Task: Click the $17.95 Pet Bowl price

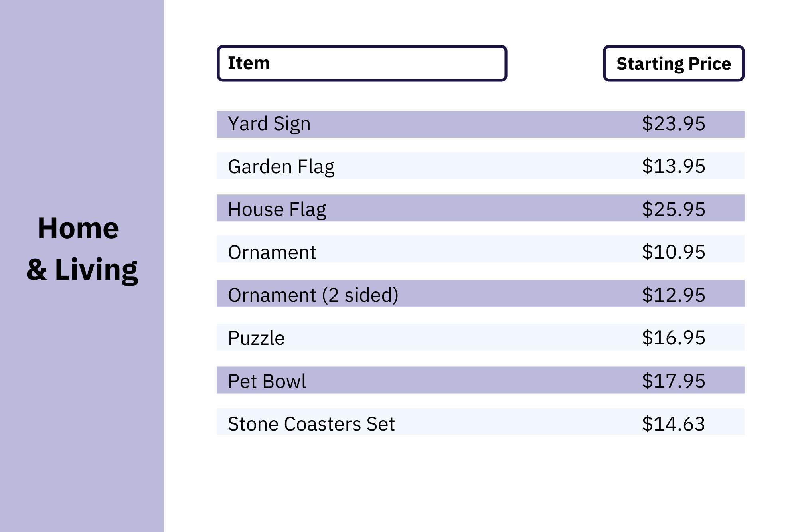Action: point(674,381)
